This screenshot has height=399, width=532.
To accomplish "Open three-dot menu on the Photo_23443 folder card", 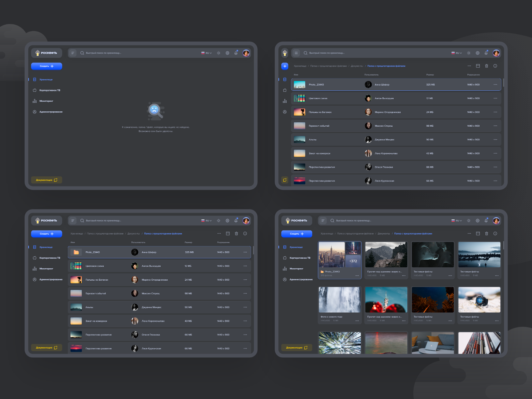I will click(357, 276).
